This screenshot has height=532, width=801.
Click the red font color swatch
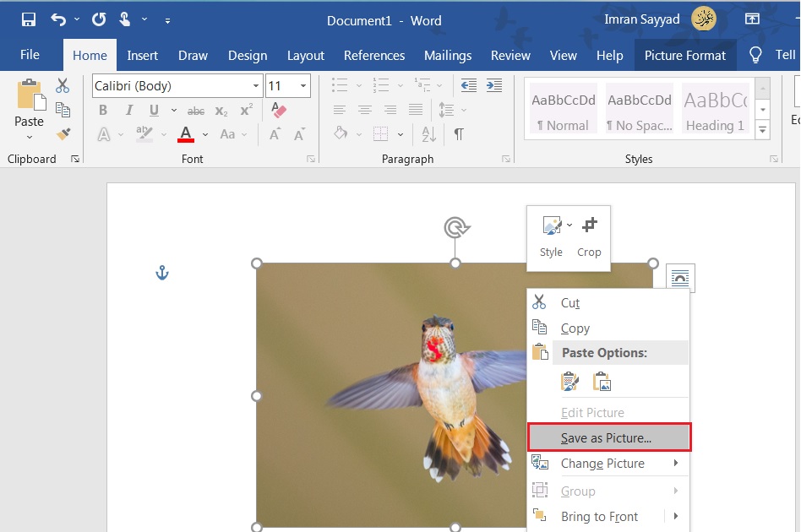(186, 135)
